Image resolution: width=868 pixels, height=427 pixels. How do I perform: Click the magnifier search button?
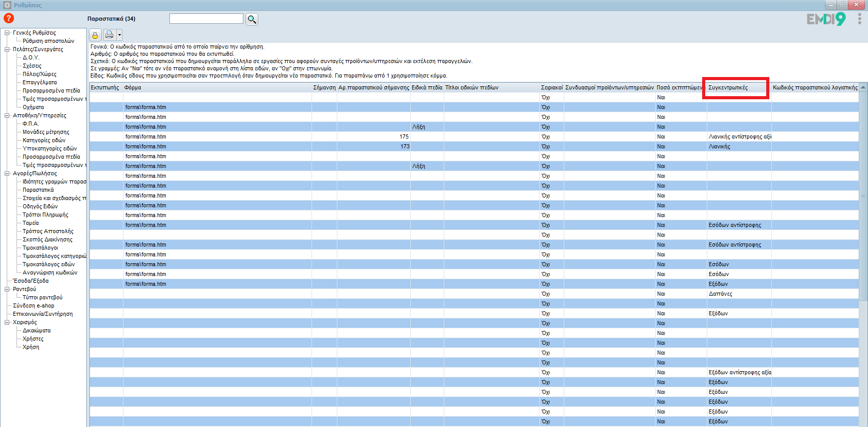(x=252, y=19)
